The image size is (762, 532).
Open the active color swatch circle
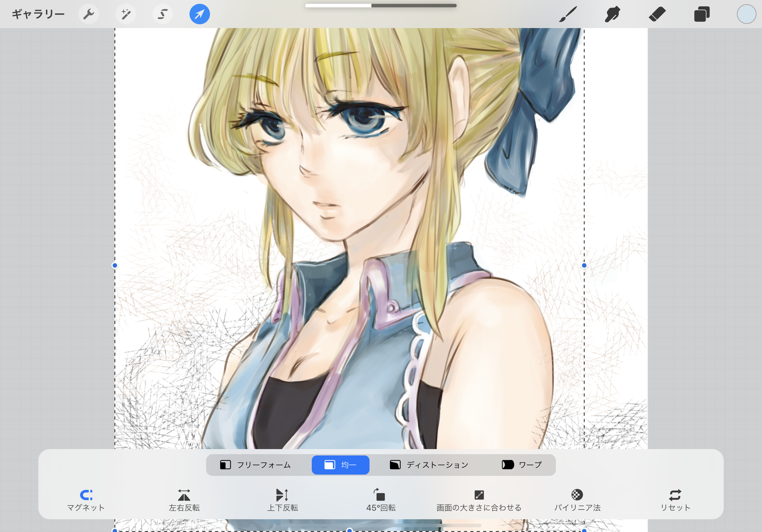click(x=746, y=14)
